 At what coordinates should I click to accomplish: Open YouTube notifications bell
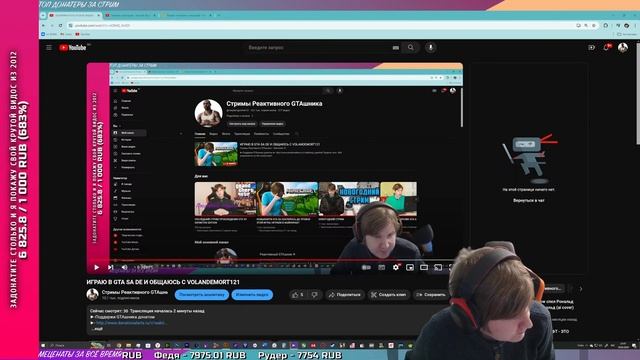pos(607,47)
